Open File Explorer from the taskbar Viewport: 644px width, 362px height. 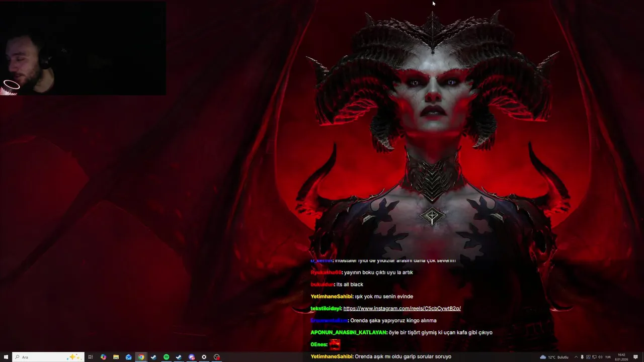pyautogui.click(x=116, y=357)
